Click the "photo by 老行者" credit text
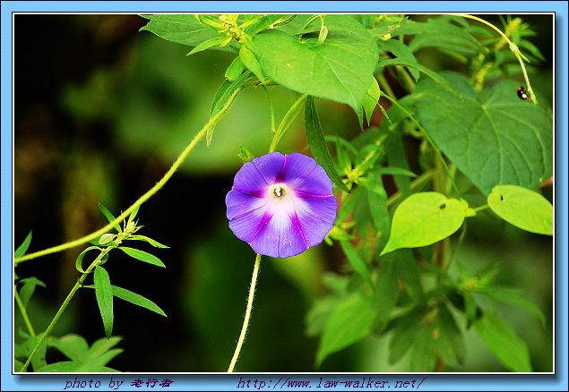This screenshot has height=392, width=569. pos(118,383)
